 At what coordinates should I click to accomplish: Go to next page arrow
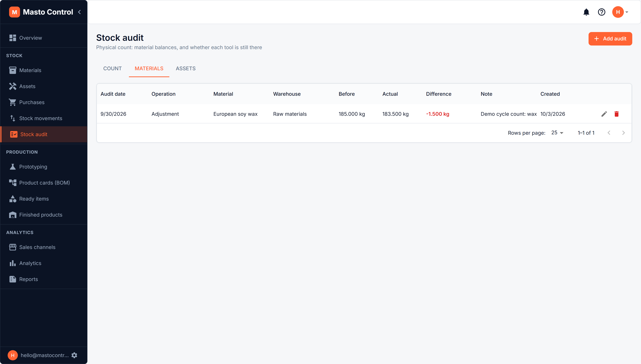tap(624, 133)
